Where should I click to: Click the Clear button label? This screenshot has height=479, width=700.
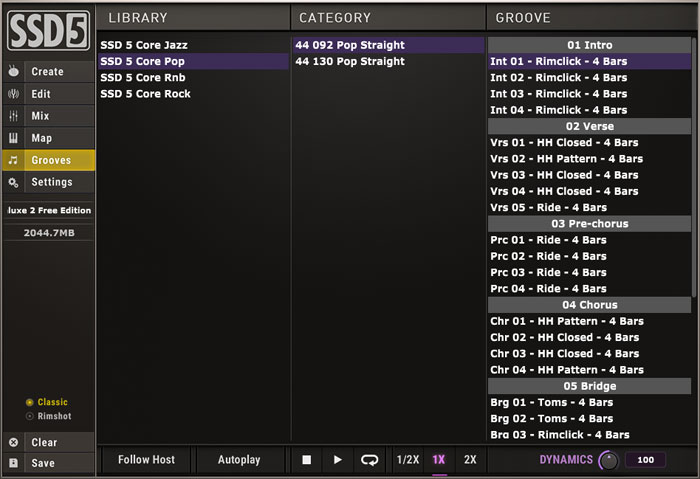pos(44,442)
